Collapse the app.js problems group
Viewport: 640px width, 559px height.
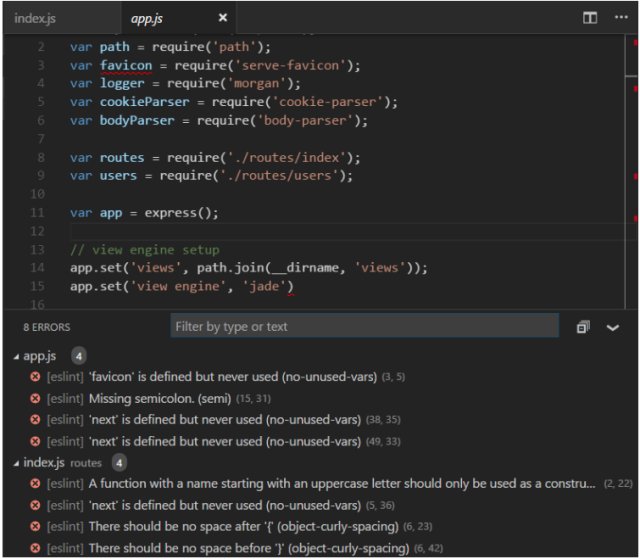(x=16, y=357)
